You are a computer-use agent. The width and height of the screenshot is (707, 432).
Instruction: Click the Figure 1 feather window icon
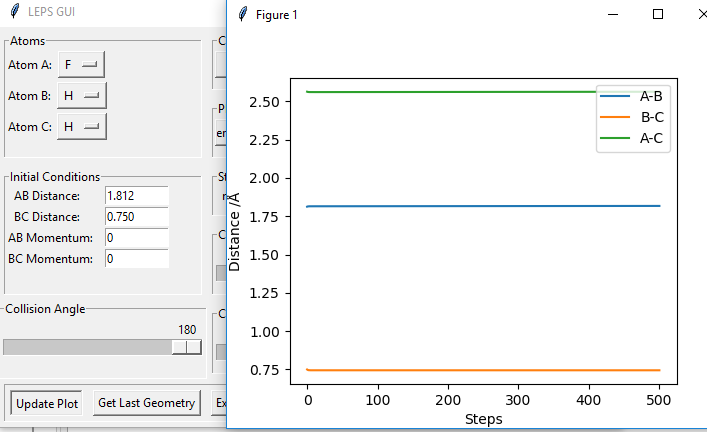tap(243, 14)
